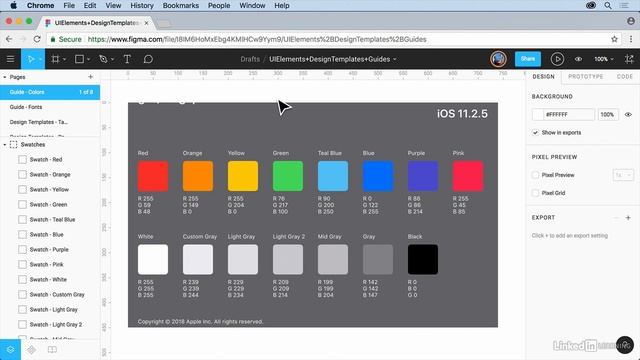Open the Guide - Fonts page
The image size is (640, 360).
[x=50, y=107]
